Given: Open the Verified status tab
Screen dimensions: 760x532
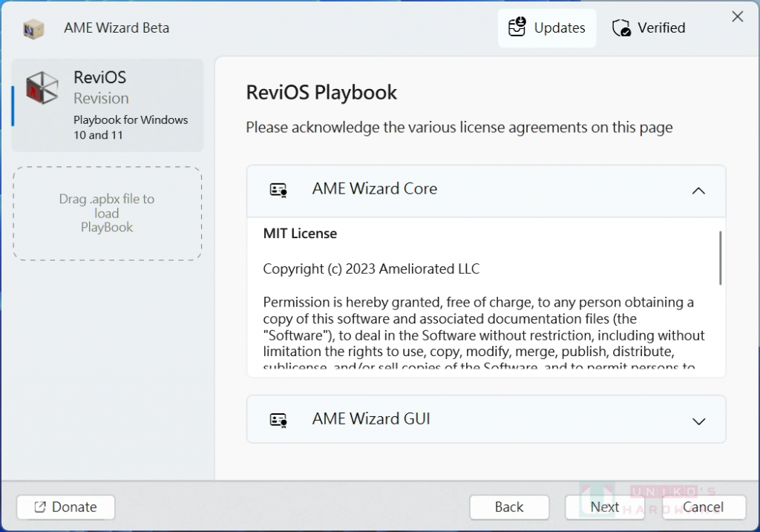Looking at the screenshot, I should click(x=649, y=28).
